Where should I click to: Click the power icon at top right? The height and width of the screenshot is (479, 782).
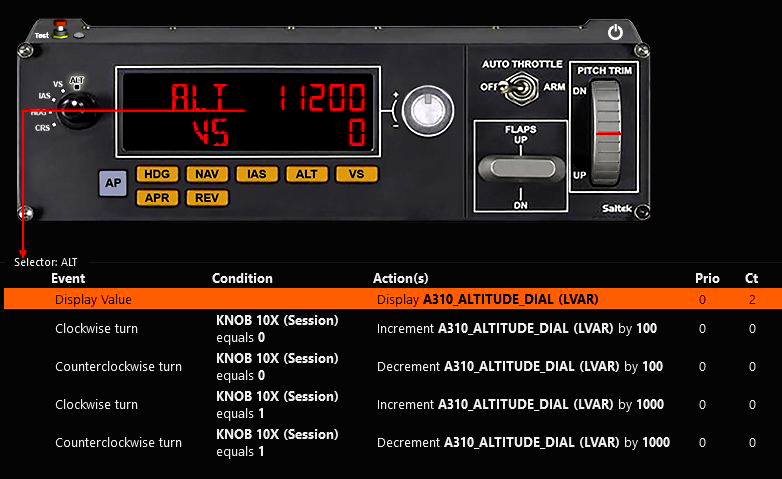tap(615, 32)
